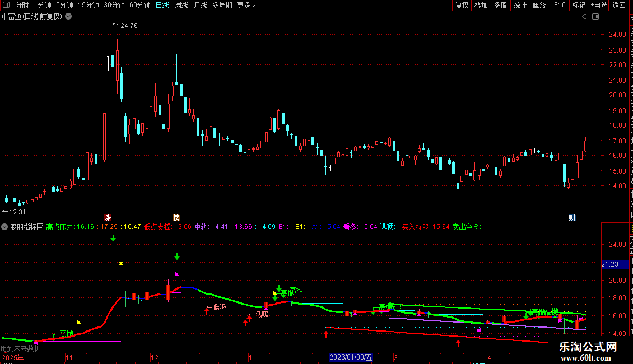
Task: Toggle the 标记 mark button
Action: tap(579, 5)
